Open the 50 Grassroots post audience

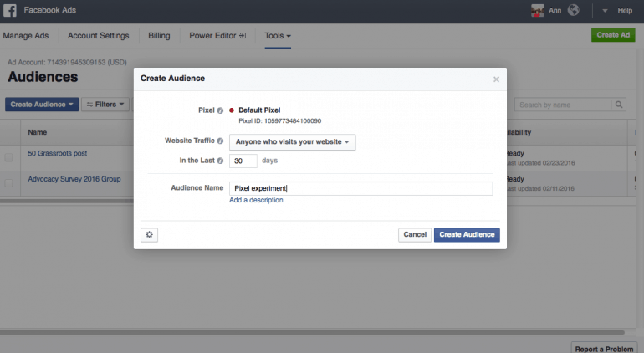click(x=58, y=153)
